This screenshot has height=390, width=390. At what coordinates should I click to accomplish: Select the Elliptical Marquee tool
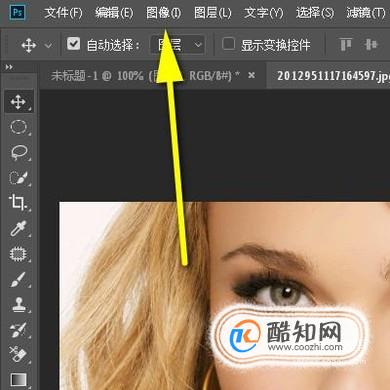(19, 127)
